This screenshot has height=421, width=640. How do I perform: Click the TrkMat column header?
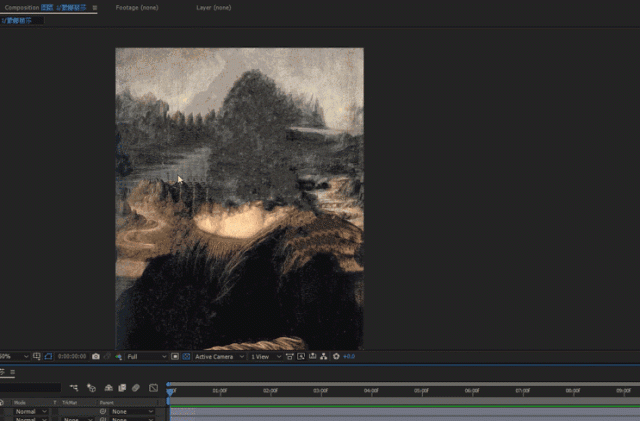(69, 403)
